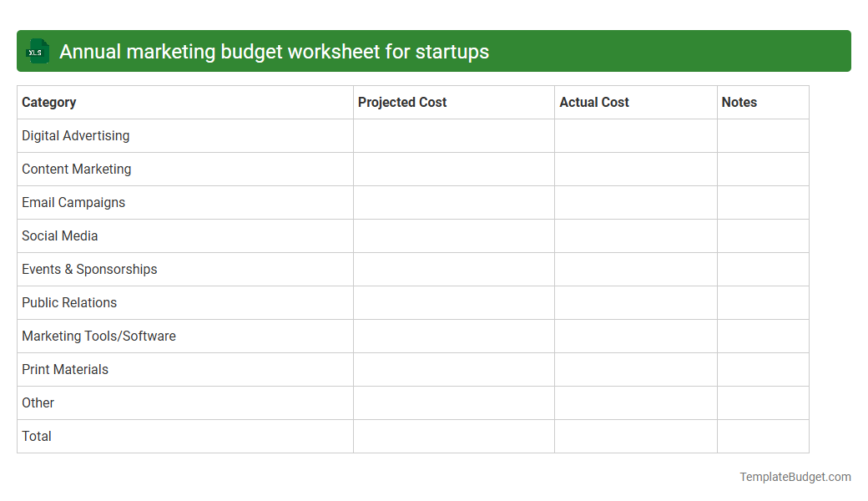The height and width of the screenshot is (501, 868).
Task: Click the Category column header
Action: tap(48, 102)
